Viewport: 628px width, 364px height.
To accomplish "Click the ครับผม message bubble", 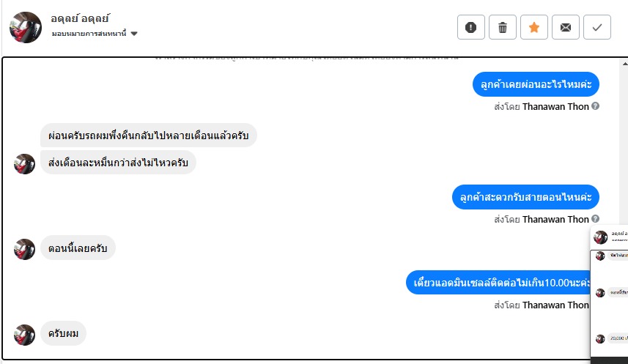I will tap(63, 334).
